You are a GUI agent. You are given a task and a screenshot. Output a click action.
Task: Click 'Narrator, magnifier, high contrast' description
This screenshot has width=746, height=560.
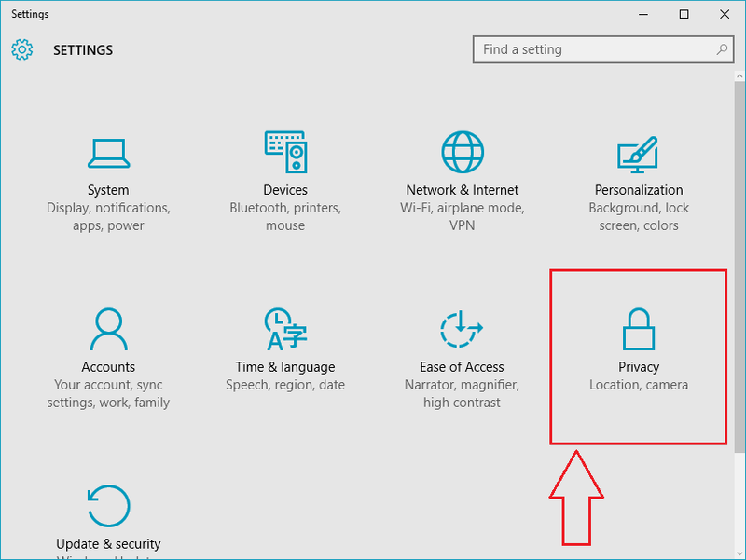tap(462, 393)
